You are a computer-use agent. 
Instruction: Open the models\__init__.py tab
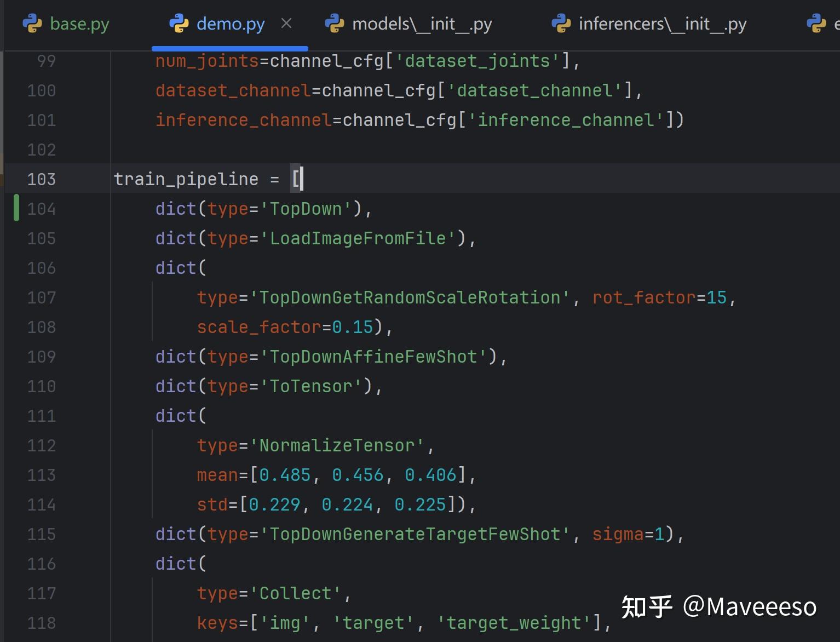(422, 23)
